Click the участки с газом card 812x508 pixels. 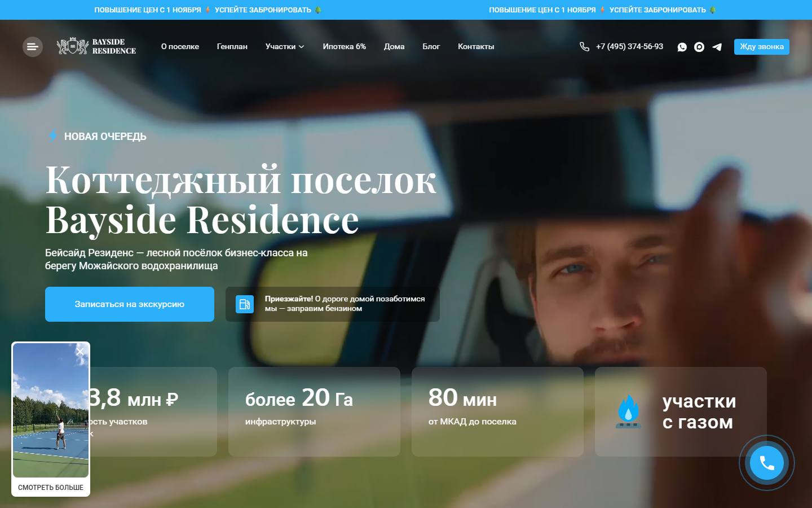pyautogui.click(x=681, y=412)
